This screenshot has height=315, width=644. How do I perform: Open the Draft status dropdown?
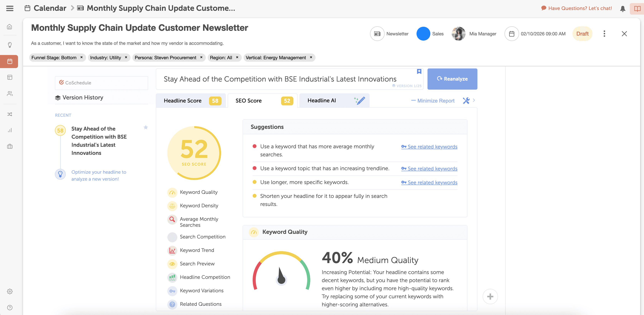(582, 34)
